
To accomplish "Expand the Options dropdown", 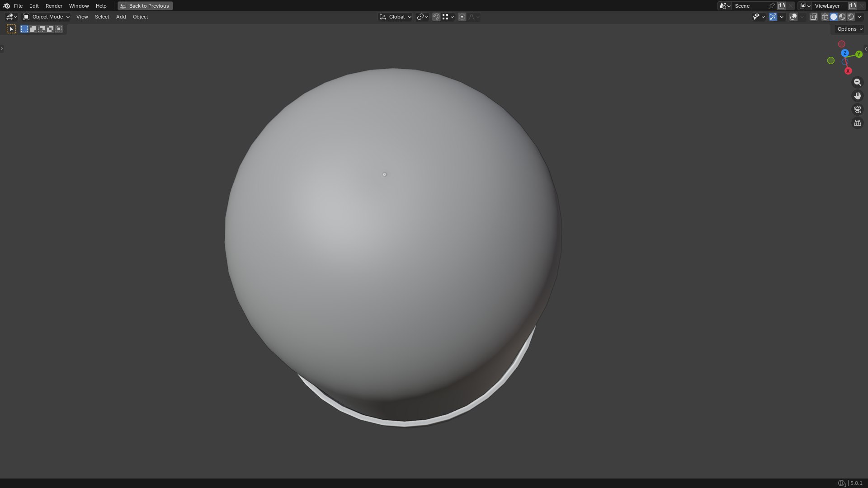I will point(850,29).
